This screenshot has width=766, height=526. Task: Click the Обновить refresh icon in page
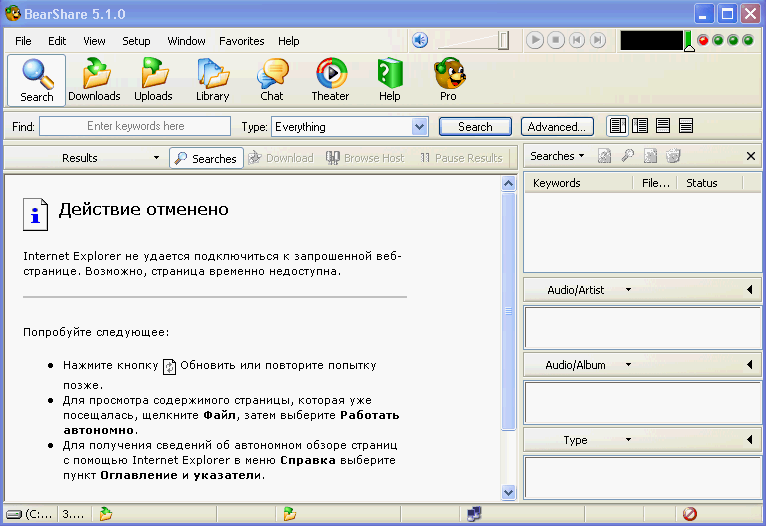169,366
